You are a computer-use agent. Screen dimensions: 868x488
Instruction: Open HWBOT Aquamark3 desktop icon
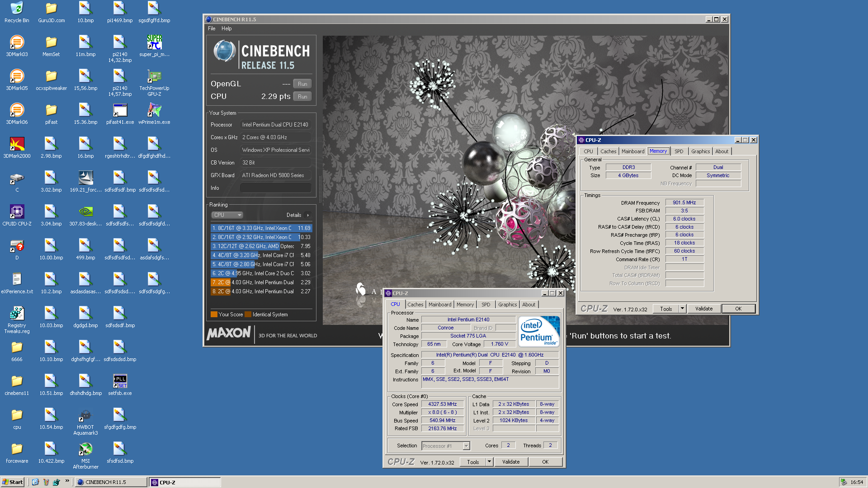(x=85, y=422)
